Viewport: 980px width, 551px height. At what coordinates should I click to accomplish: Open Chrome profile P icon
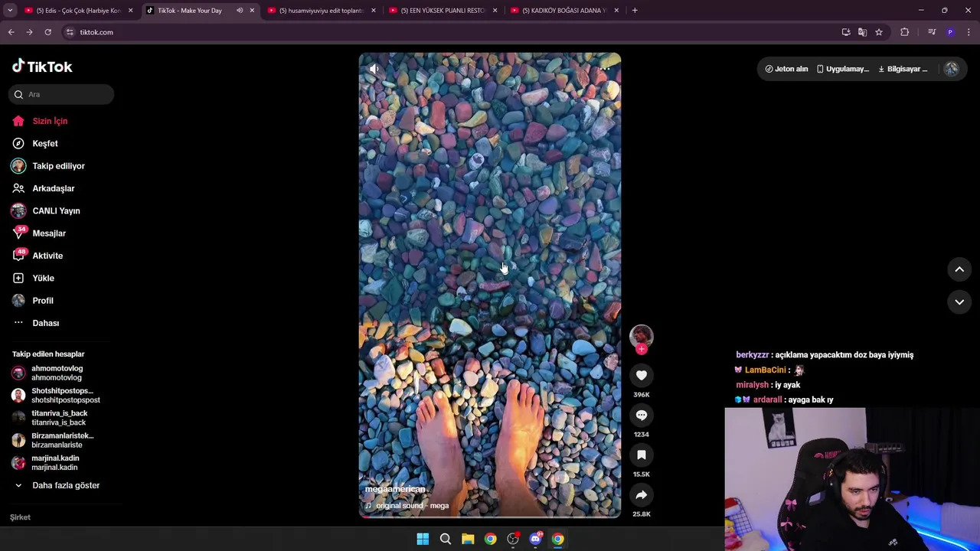[950, 32]
